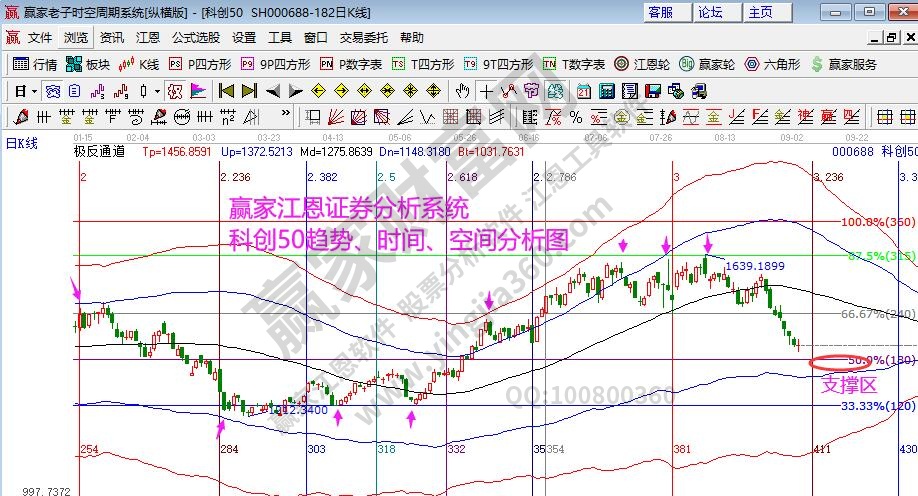Open the calendar 21 icon
This screenshot has height=496, width=918.
coord(583,91)
